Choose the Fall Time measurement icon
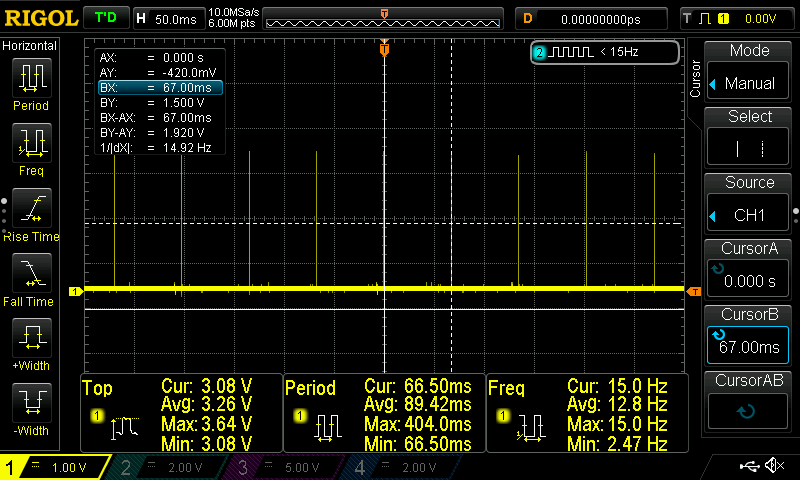This screenshot has width=800, height=480. 31,273
